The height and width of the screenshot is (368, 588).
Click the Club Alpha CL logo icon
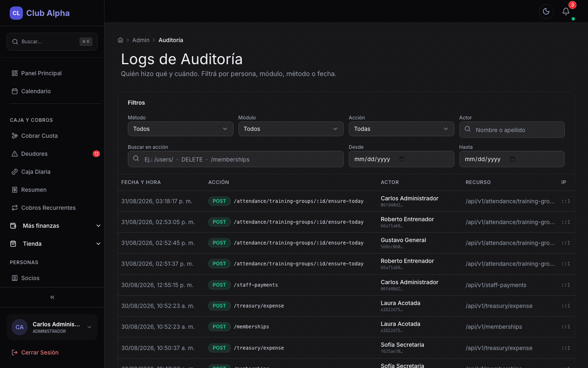pyautogui.click(x=16, y=13)
